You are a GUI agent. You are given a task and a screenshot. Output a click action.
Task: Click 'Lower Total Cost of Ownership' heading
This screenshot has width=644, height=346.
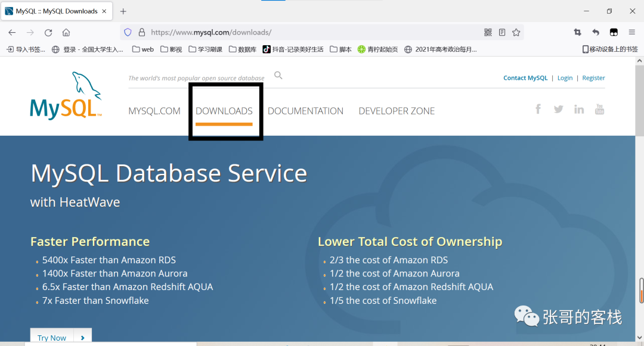[410, 241]
